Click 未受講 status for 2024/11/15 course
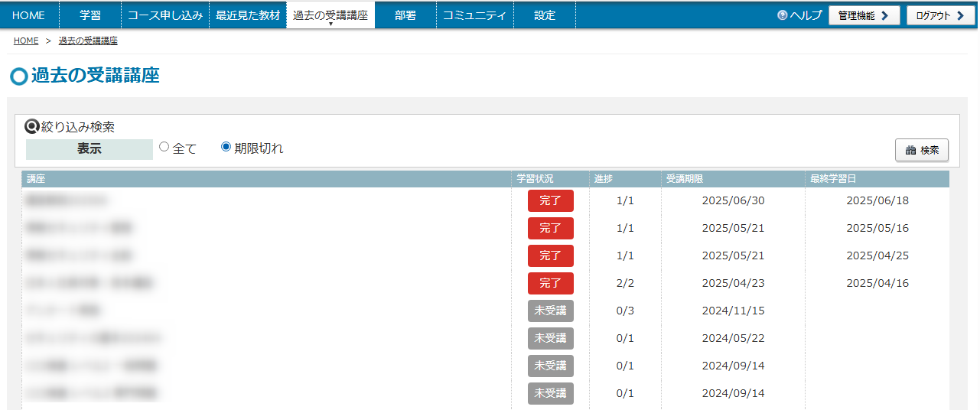 tap(550, 311)
